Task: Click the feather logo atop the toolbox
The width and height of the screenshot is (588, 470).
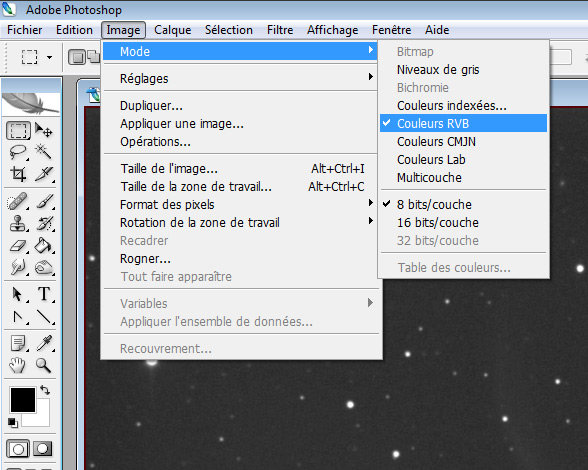Action: click(x=31, y=103)
